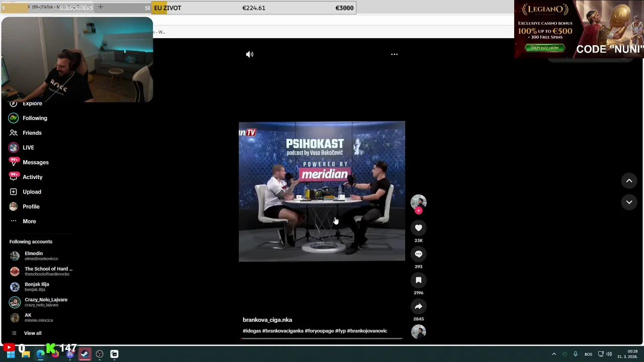This screenshot has width=644, height=362.
Task: Mute the TikTok video sound
Action: 250,54
